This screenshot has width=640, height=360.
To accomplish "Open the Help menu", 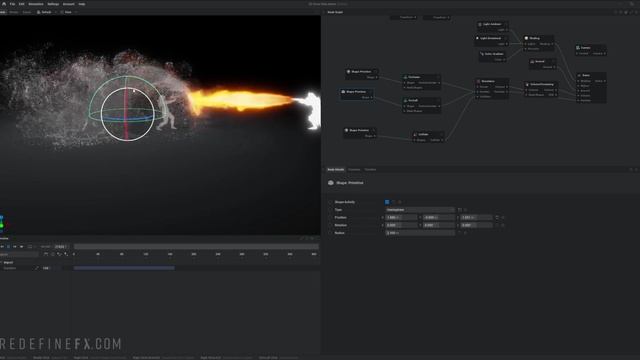I will [82, 4].
